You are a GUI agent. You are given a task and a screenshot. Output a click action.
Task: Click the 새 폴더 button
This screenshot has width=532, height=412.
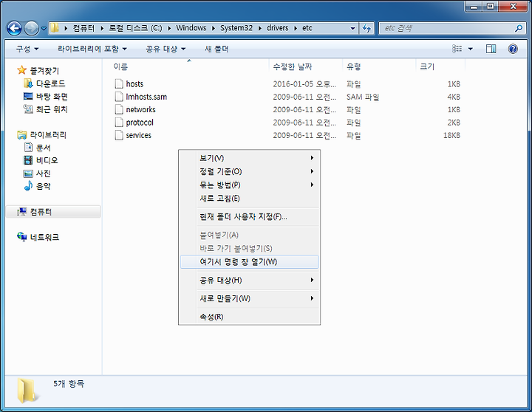pos(216,49)
